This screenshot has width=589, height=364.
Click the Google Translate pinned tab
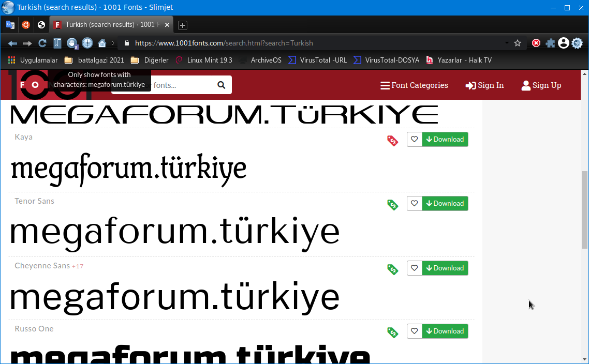coord(10,25)
